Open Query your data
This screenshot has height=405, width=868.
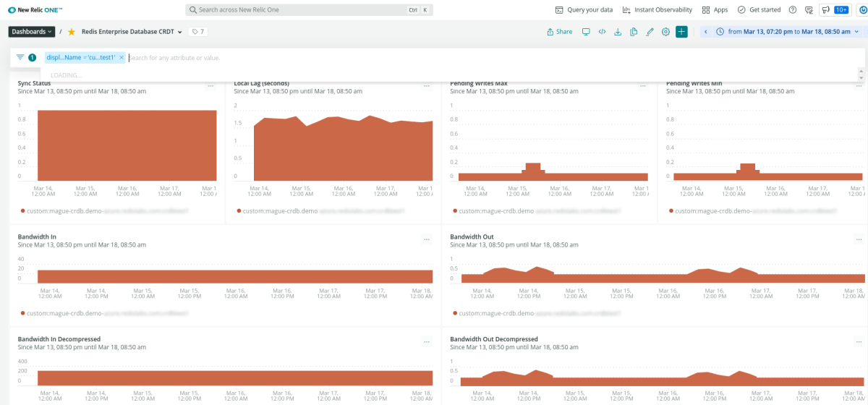click(x=584, y=10)
